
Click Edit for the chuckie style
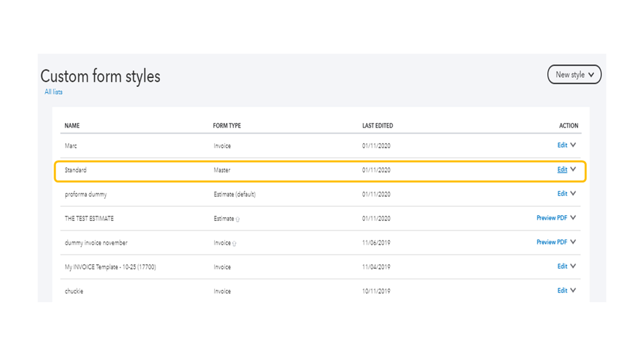(562, 291)
